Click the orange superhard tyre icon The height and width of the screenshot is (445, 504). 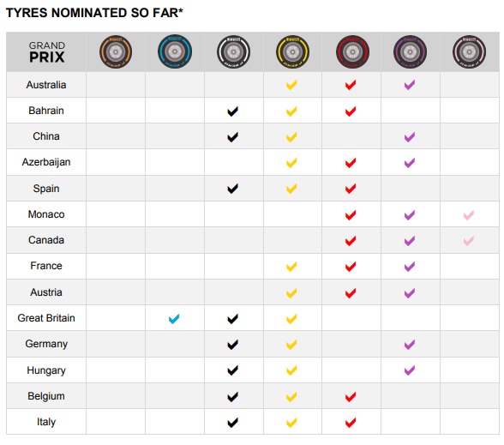click(116, 51)
